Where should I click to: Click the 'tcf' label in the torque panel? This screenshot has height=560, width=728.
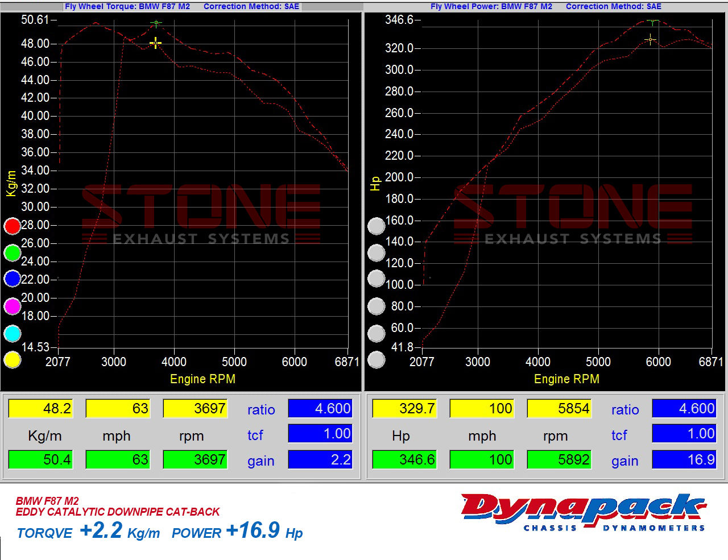255,435
